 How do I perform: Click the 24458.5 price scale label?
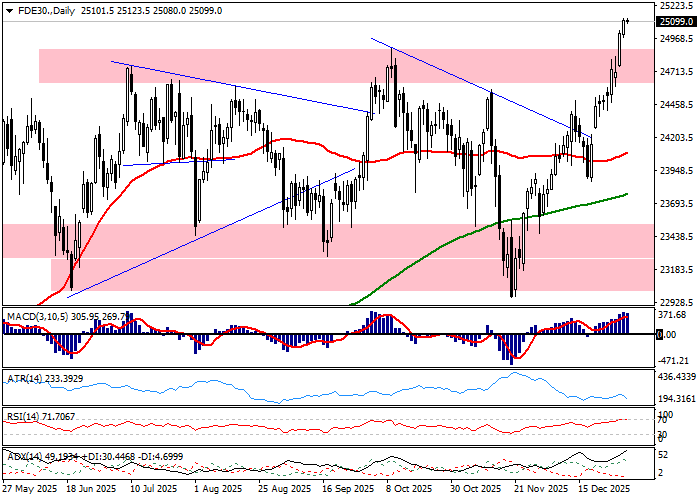click(677, 105)
